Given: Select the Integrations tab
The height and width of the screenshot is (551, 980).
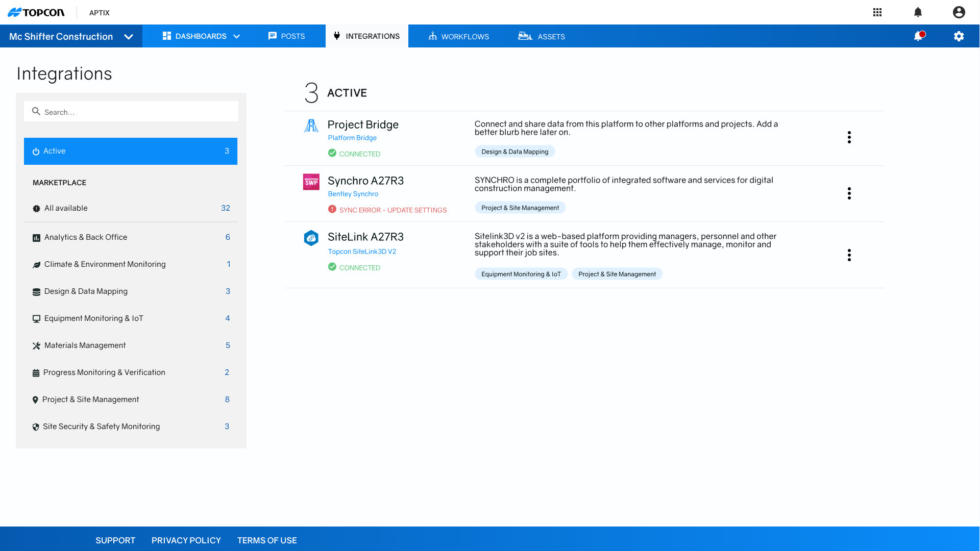Looking at the screenshot, I should (367, 36).
